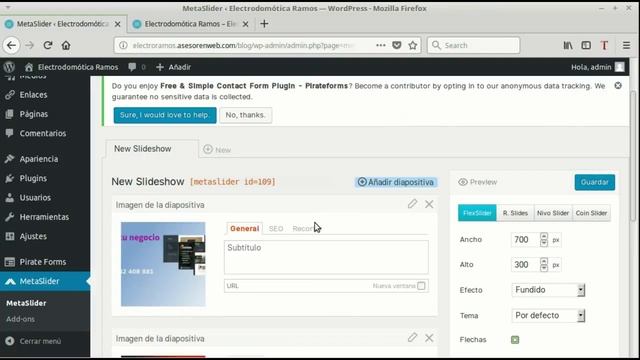Select the Coin Slider option
The width and height of the screenshot is (640, 360).
(591, 213)
